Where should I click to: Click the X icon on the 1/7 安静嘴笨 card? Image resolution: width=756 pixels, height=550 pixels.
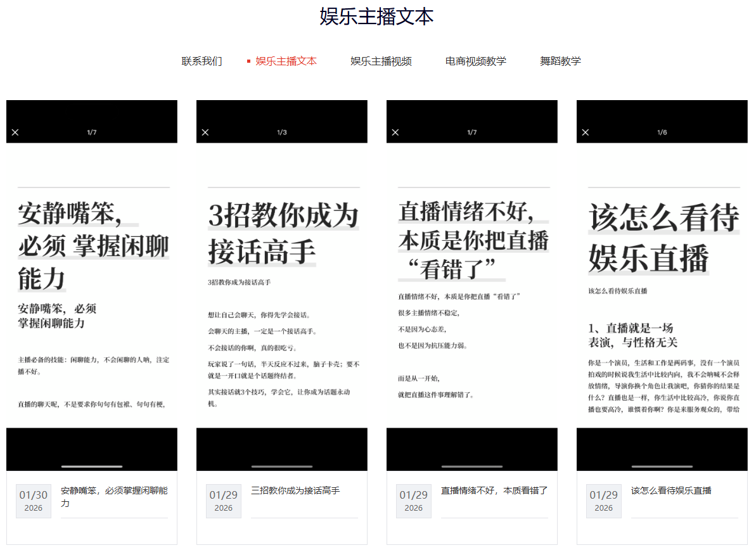pyautogui.click(x=15, y=132)
